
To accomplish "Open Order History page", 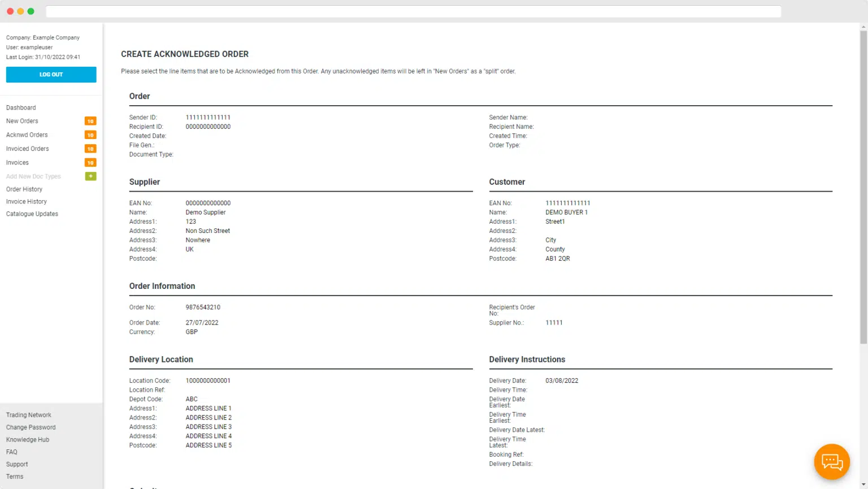I will (24, 189).
